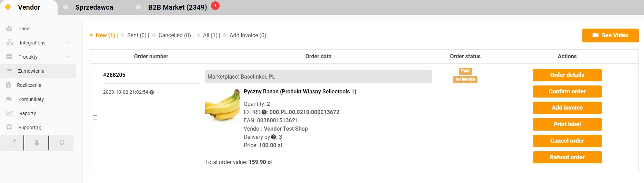
Task: Click the Panel dashboard icon in sidebar
Action: (9, 29)
